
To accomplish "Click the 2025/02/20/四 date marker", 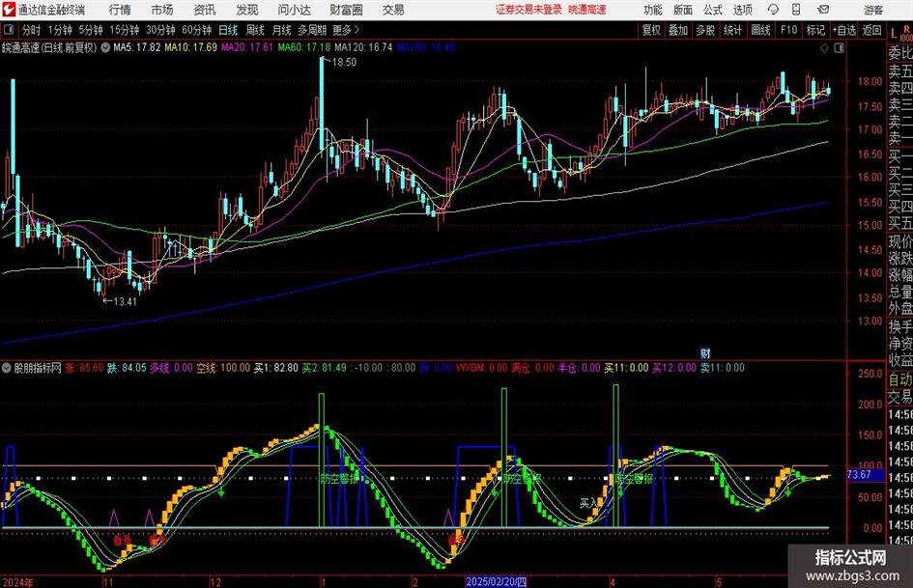I will (x=496, y=581).
